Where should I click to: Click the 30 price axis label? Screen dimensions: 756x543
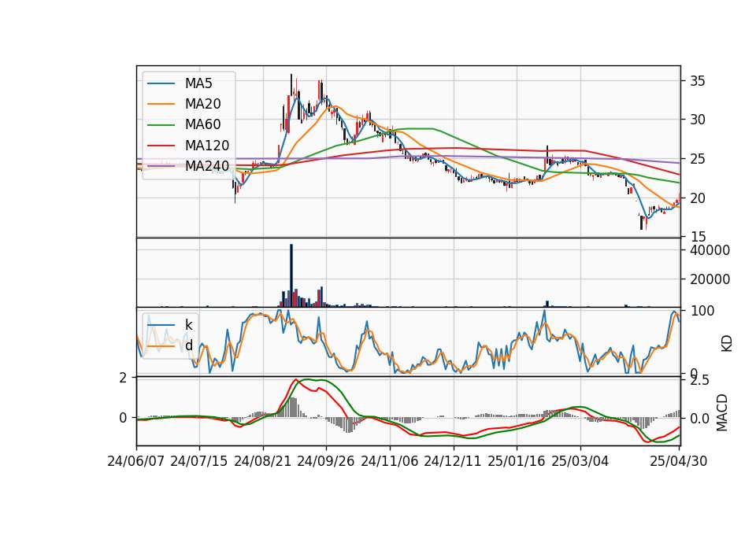point(698,120)
